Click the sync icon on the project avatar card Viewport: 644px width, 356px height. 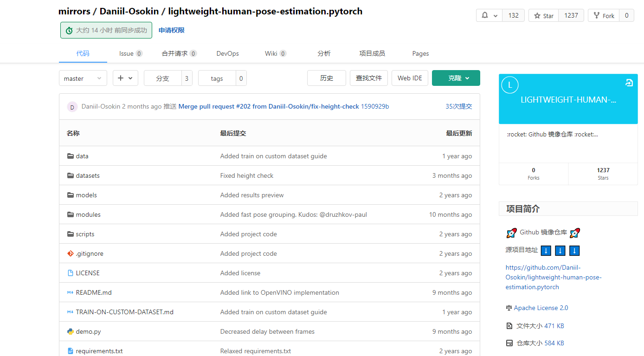tap(629, 83)
